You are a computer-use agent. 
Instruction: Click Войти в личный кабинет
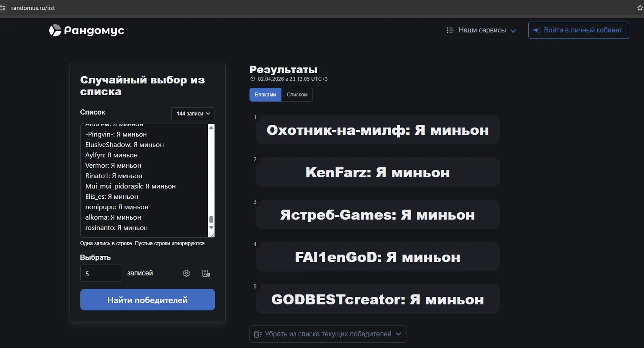(x=579, y=30)
